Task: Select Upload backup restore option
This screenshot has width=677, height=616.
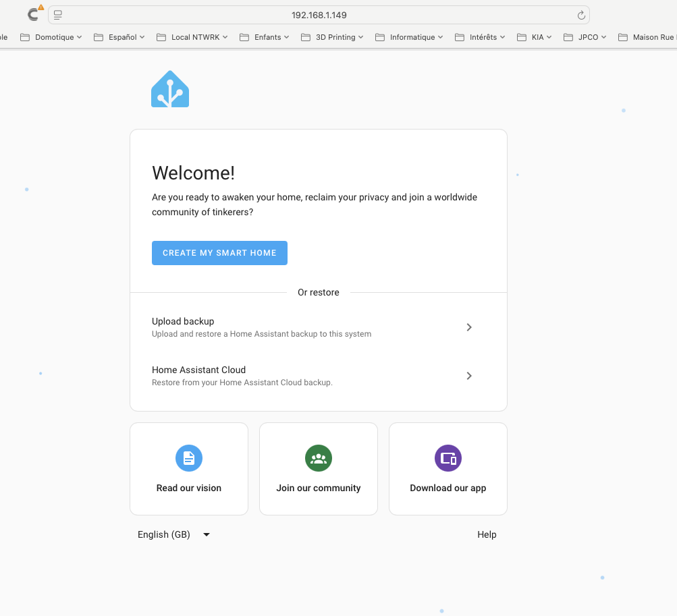Action: pyautogui.click(x=261, y=327)
